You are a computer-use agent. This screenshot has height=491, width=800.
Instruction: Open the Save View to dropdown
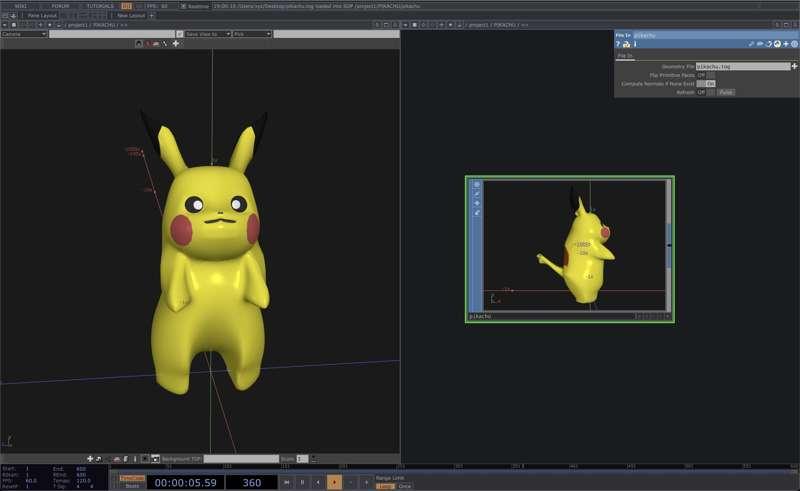pyautogui.click(x=208, y=34)
